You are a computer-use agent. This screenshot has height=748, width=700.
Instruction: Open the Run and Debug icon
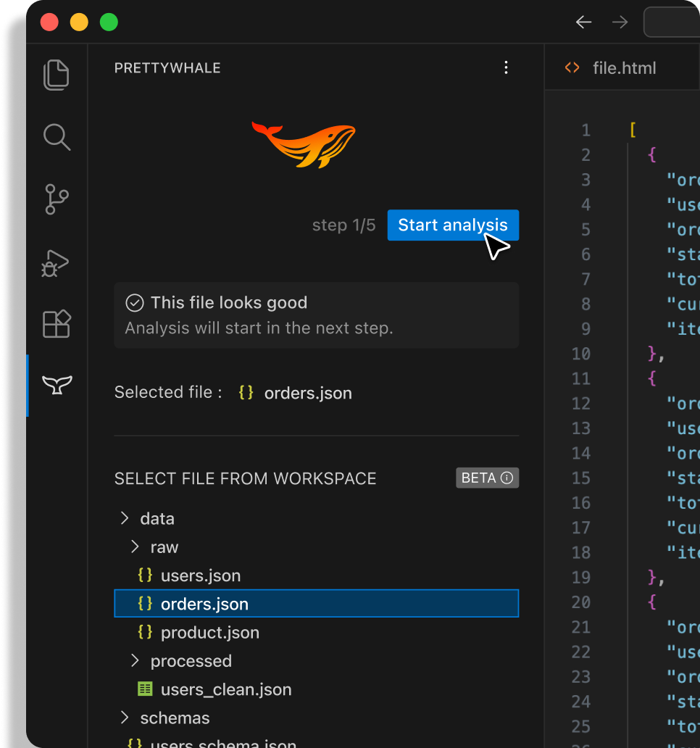(57, 262)
